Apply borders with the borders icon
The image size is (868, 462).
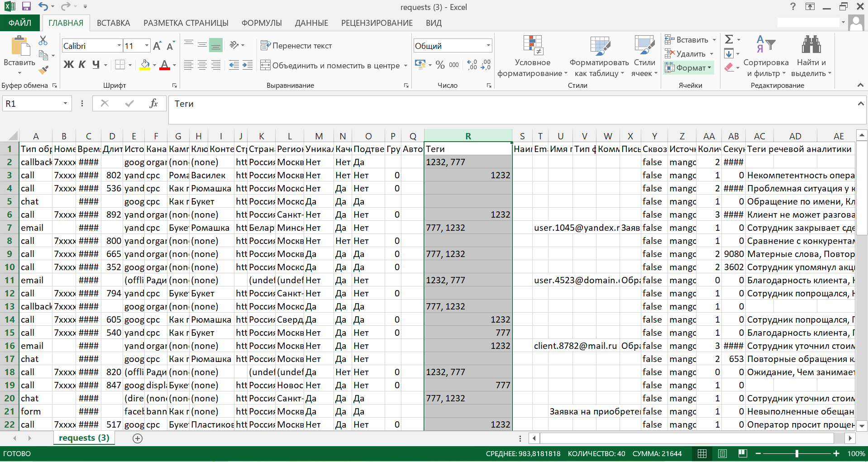tap(120, 65)
